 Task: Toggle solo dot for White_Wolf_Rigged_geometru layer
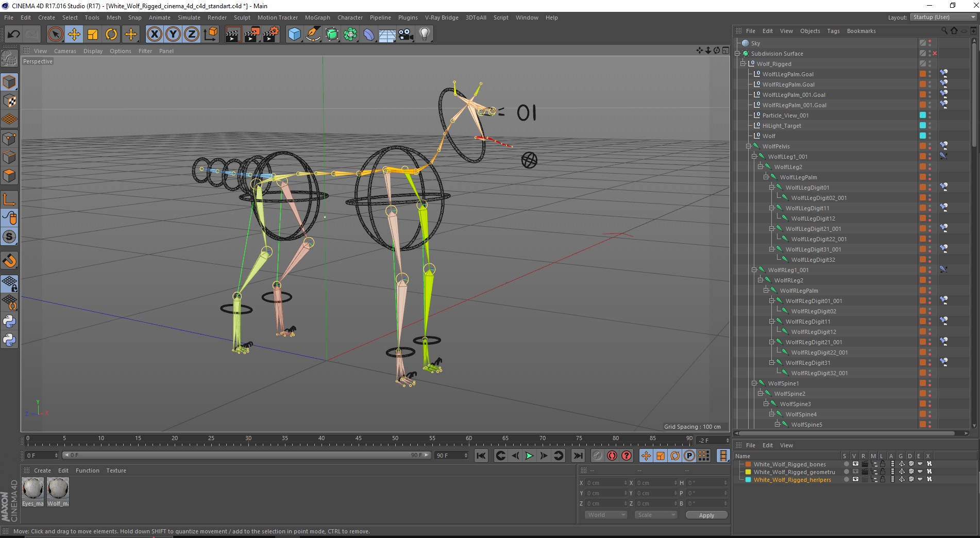pos(846,472)
